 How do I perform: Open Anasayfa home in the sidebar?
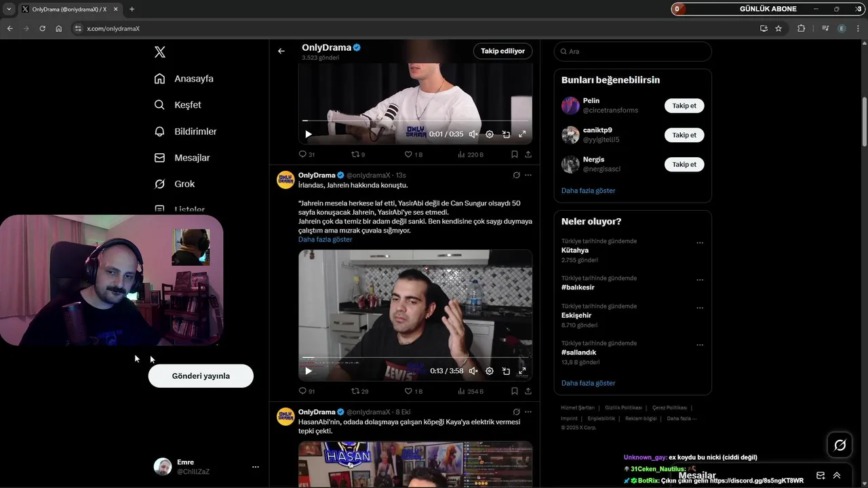[184, 79]
